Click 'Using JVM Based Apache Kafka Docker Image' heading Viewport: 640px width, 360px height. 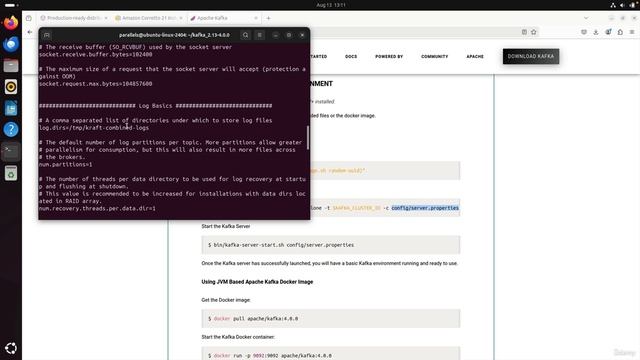[257, 282]
